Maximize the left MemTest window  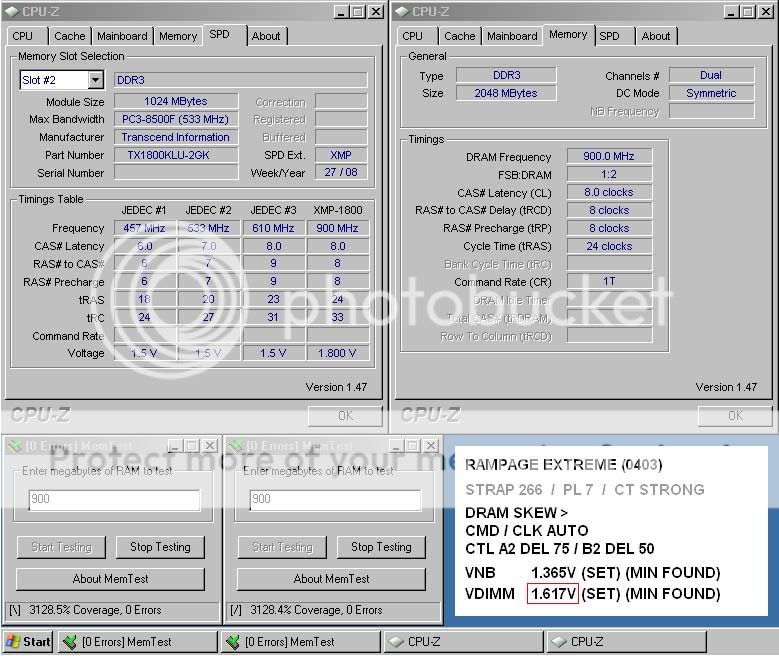click(x=192, y=446)
